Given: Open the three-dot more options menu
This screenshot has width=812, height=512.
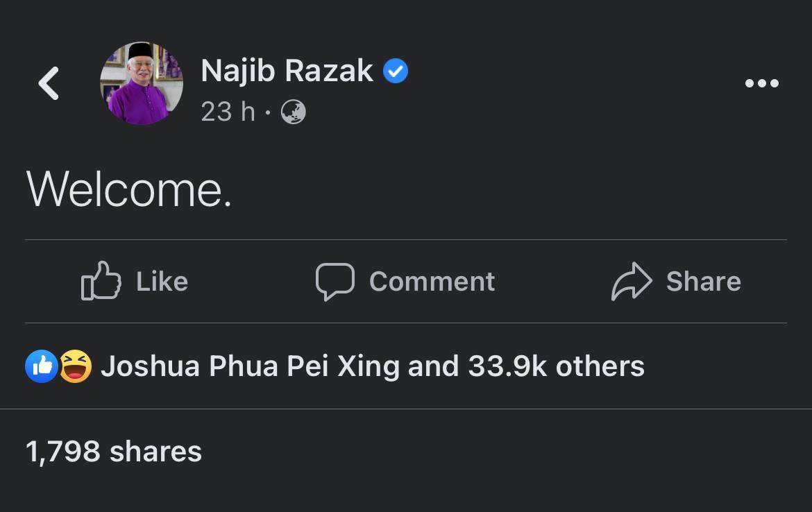Looking at the screenshot, I should coord(761,83).
